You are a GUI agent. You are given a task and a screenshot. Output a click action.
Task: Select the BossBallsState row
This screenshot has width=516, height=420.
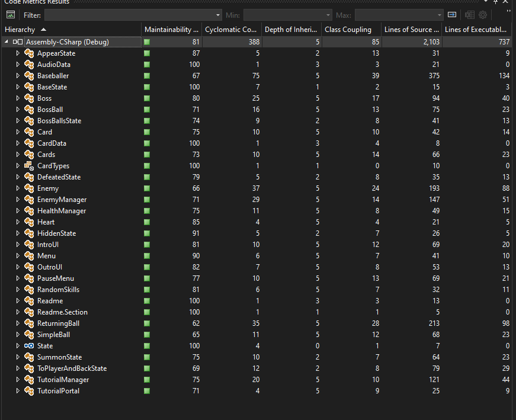point(257,121)
